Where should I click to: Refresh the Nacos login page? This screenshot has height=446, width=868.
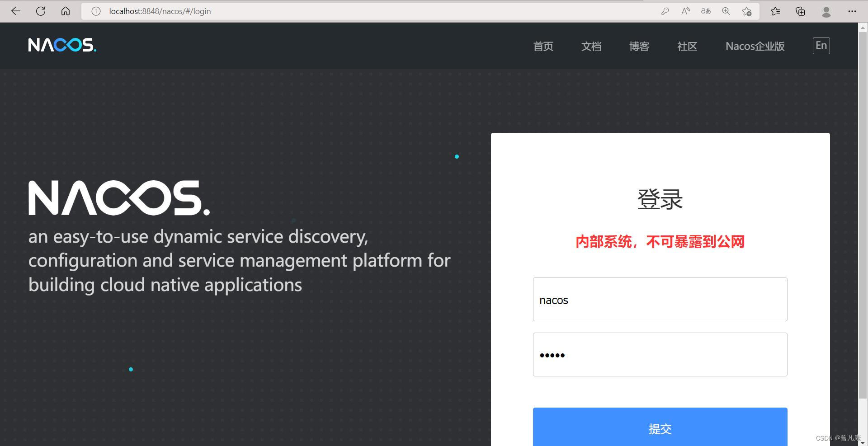(x=40, y=11)
